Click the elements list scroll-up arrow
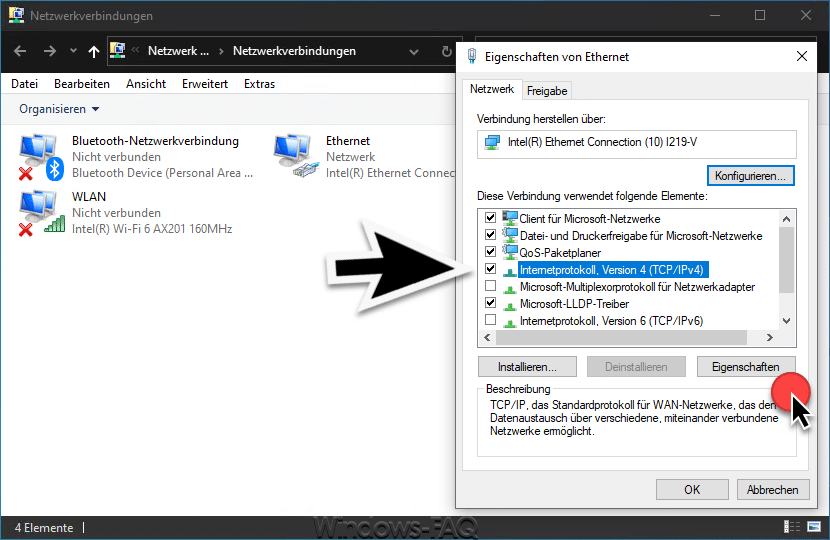 pos(787,219)
